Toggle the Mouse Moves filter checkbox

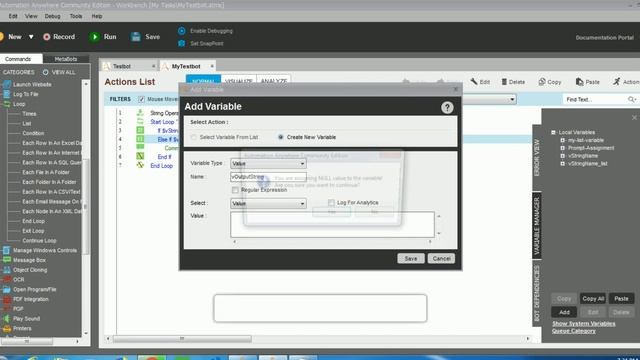click(141, 99)
